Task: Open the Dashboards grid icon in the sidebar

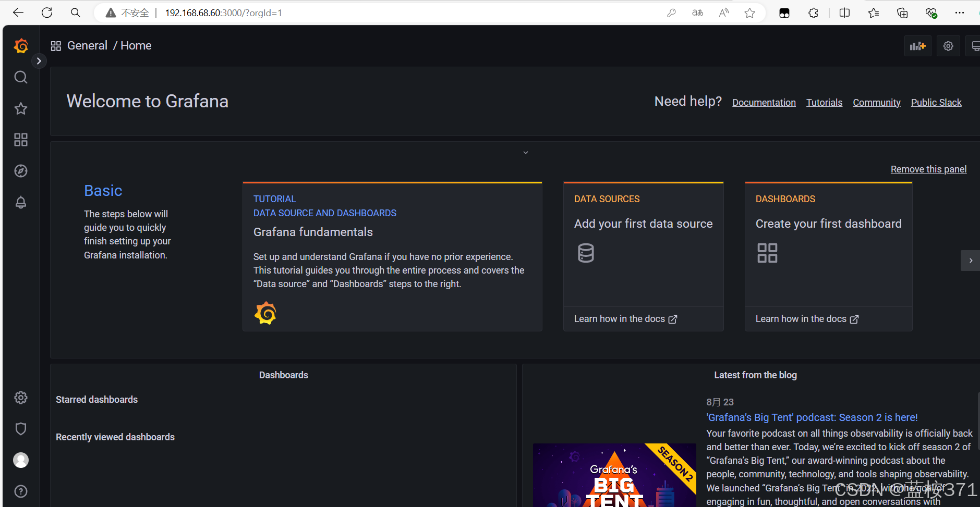Action: click(21, 140)
